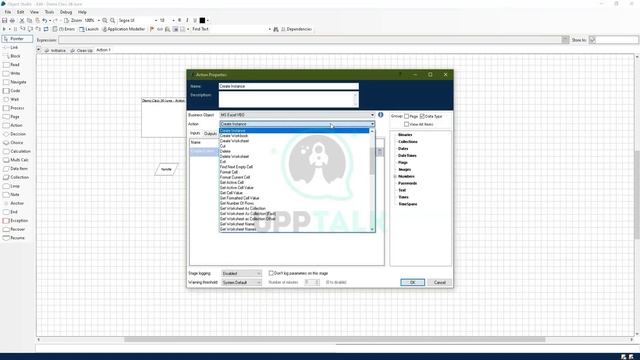Viewport: 640px width, 360px height.
Task: Open the Tools menu
Action: point(49,12)
